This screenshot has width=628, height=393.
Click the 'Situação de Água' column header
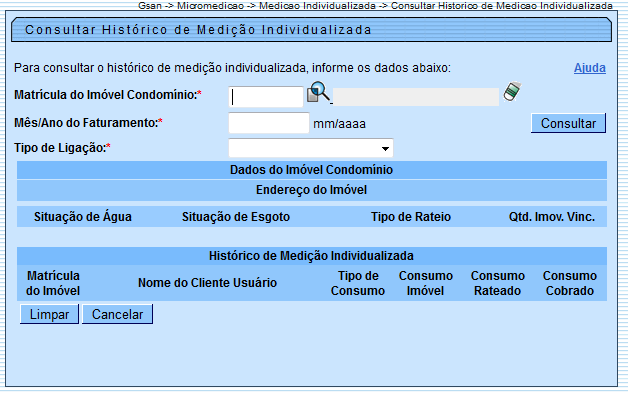point(83,217)
